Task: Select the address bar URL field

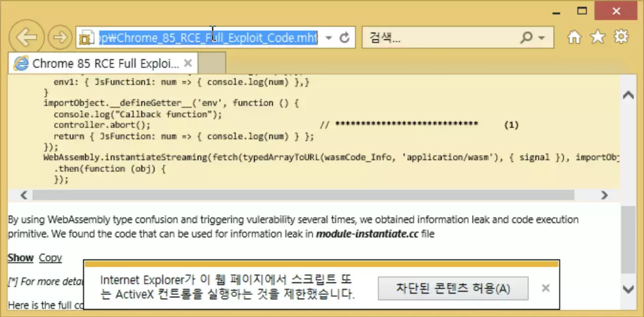Action: [208, 38]
